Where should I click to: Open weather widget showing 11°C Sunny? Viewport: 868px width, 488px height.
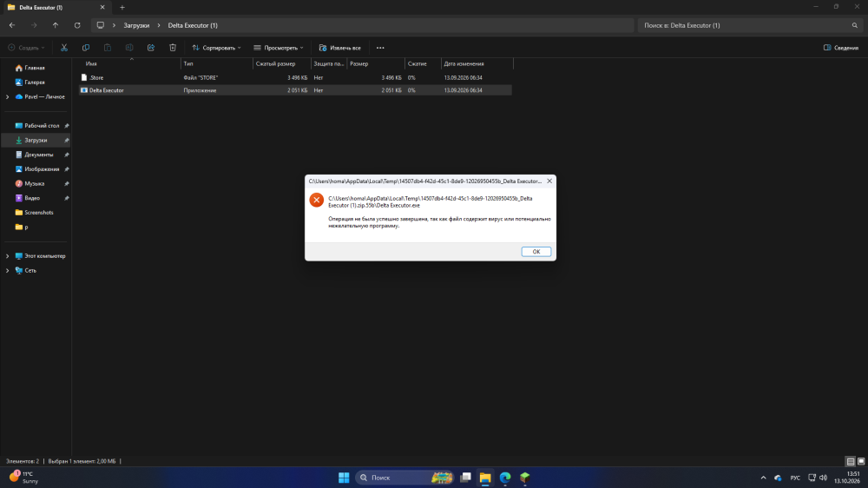(24, 478)
